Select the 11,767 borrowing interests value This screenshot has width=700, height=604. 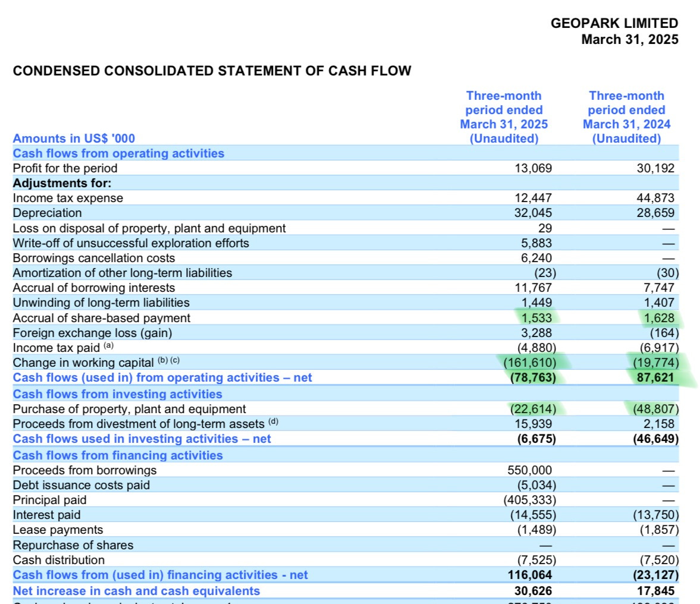(x=533, y=288)
